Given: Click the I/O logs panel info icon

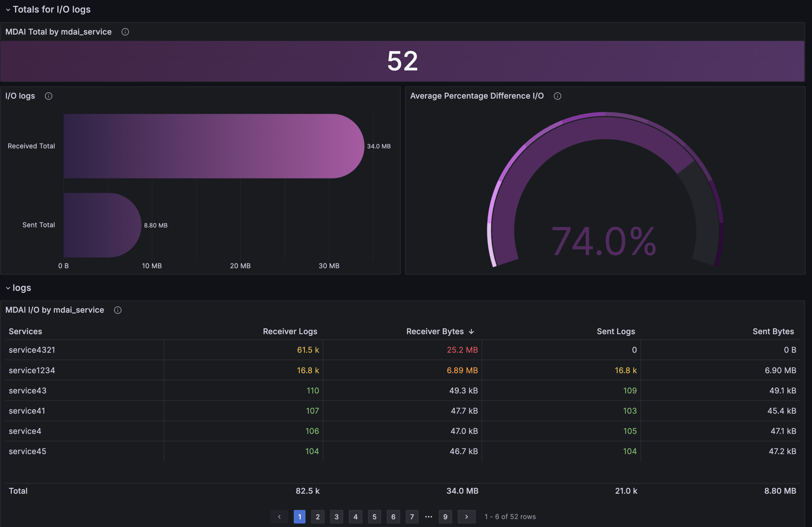Looking at the screenshot, I should point(48,96).
